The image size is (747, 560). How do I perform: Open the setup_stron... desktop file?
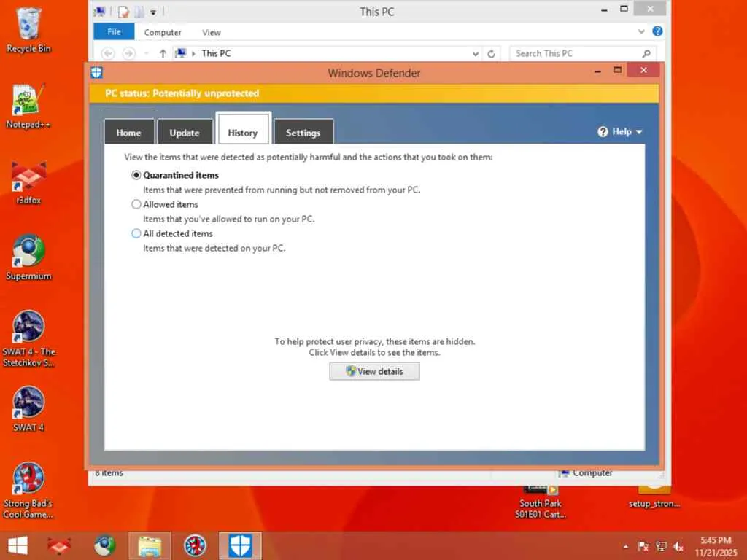(654, 497)
